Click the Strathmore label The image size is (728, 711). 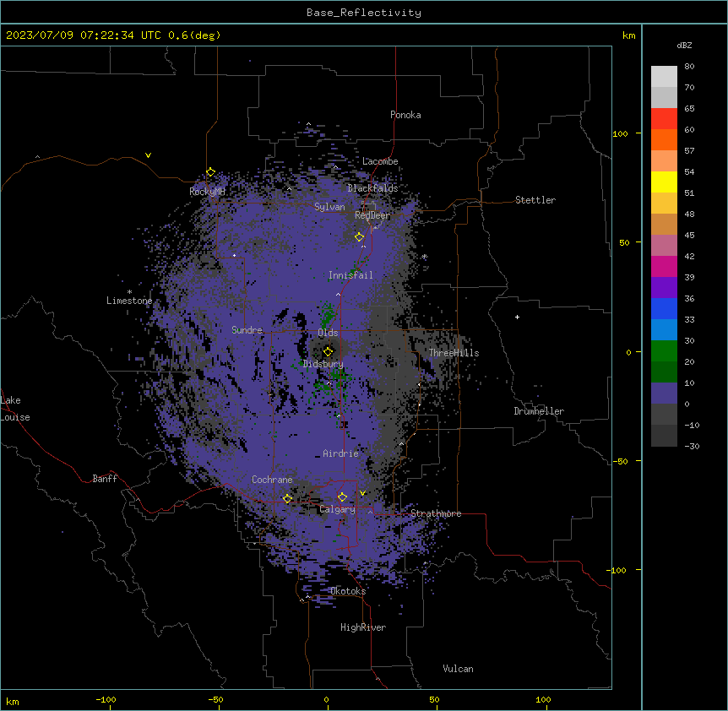436,513
